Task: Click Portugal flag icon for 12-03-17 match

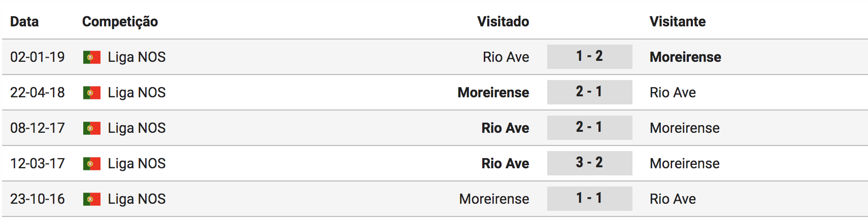Action: (x=92, y=164)
